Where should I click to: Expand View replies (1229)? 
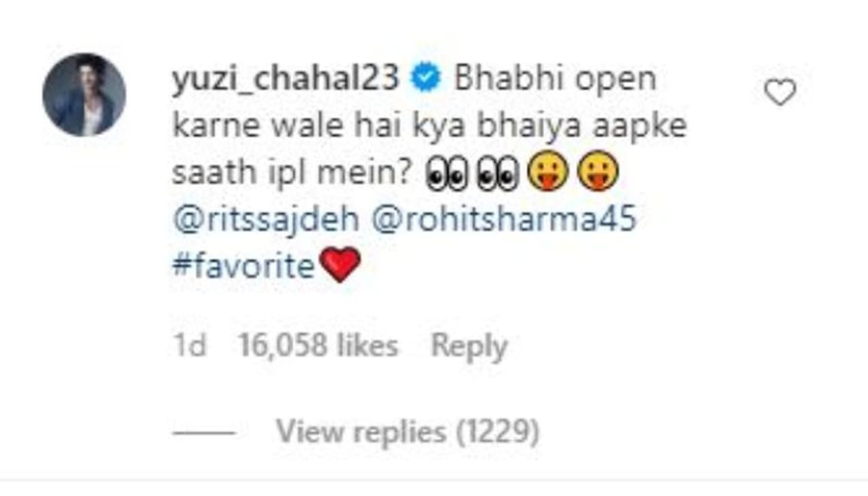click(408, 432)
